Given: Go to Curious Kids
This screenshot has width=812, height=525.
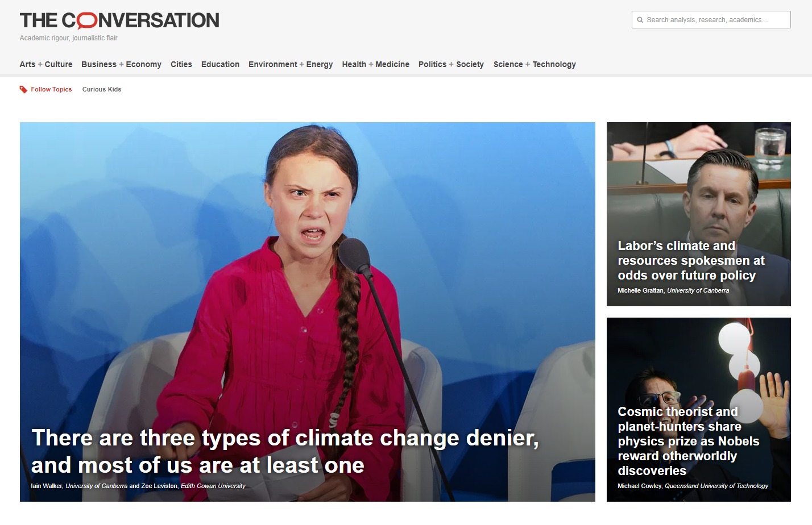Looking at the screenshot, I should pyautogui.click(x=102, y=89).
